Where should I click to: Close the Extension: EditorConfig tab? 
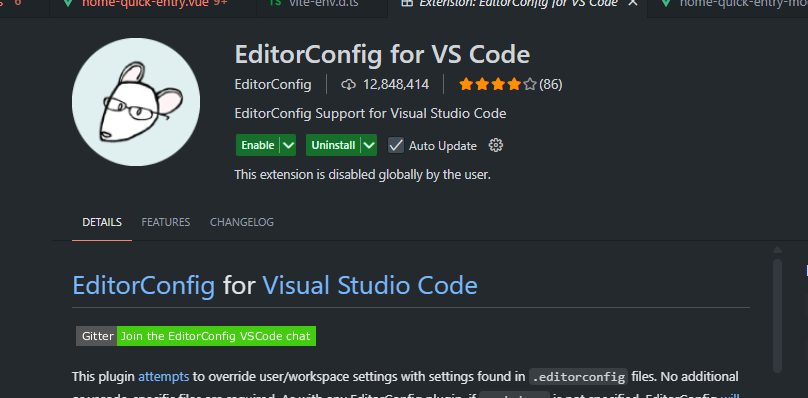click(633, 4)
